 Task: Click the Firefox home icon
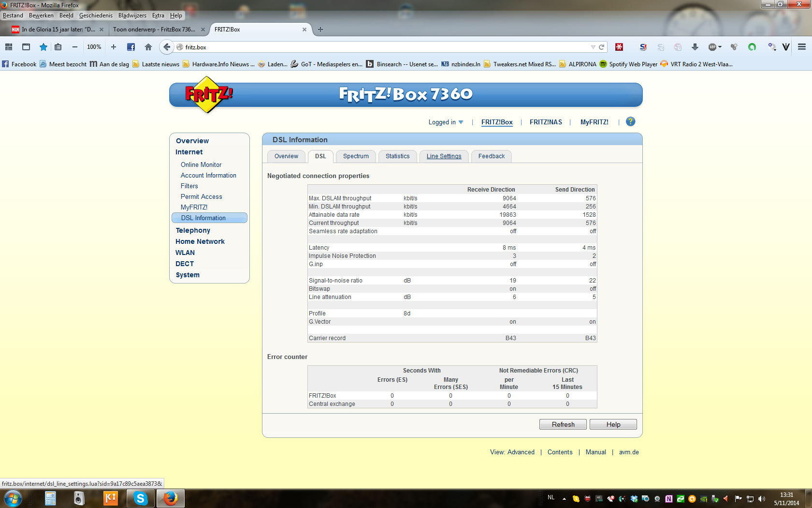148,47
